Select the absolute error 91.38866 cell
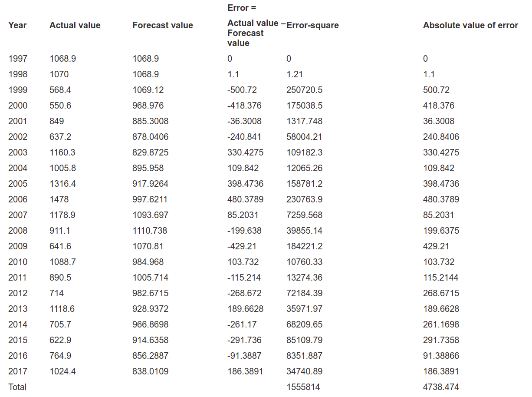This screenshot has width=532, height=397. [441, 356]
